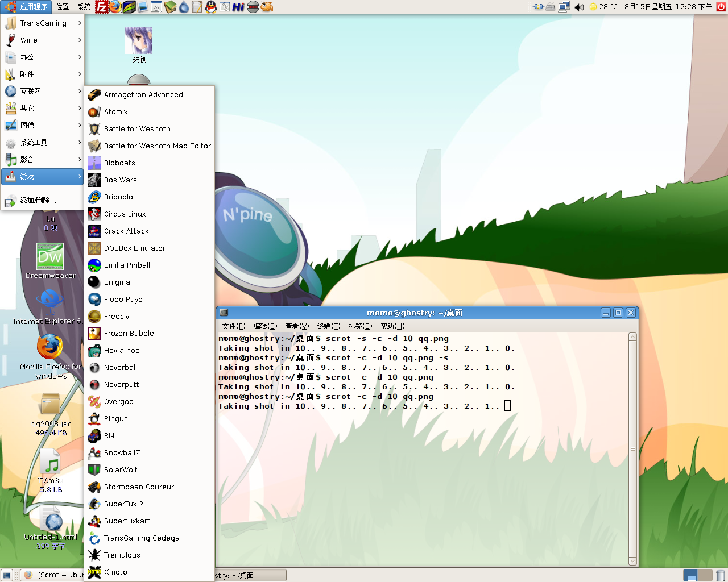Viewport: 728px width, 582px height.
Task: Click the network monitor tray icon
Action: click(x=564, y=7)
